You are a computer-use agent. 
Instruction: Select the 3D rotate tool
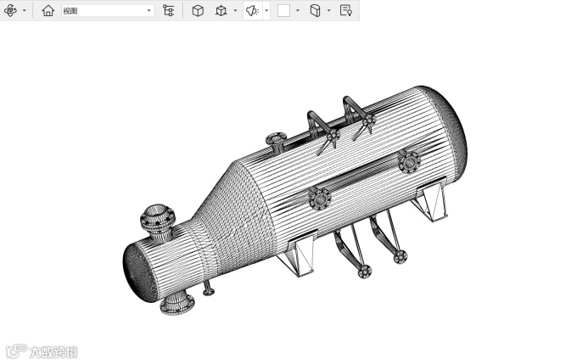point(10,10)
